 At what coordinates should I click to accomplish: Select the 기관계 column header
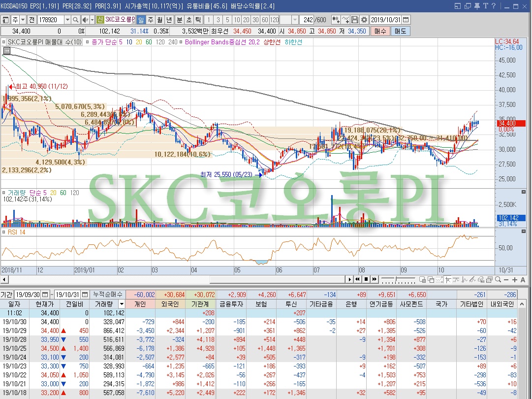point(200,304)
